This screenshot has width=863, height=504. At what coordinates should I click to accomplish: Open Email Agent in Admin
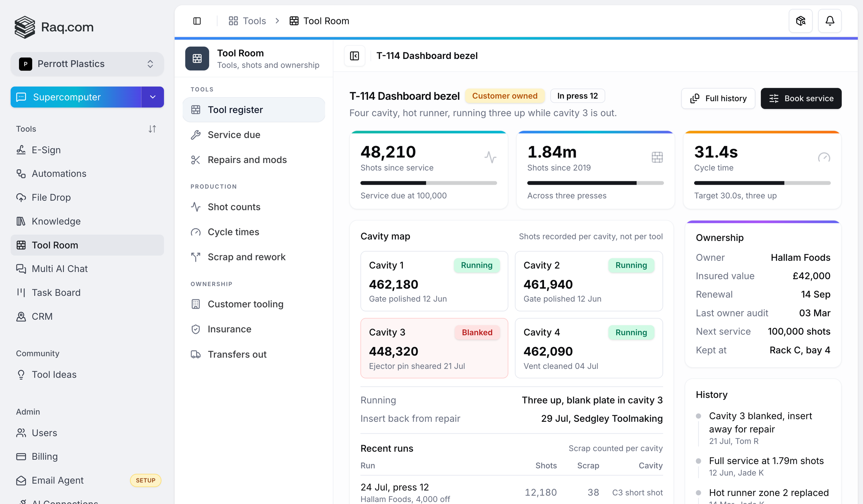click(87, 480)
